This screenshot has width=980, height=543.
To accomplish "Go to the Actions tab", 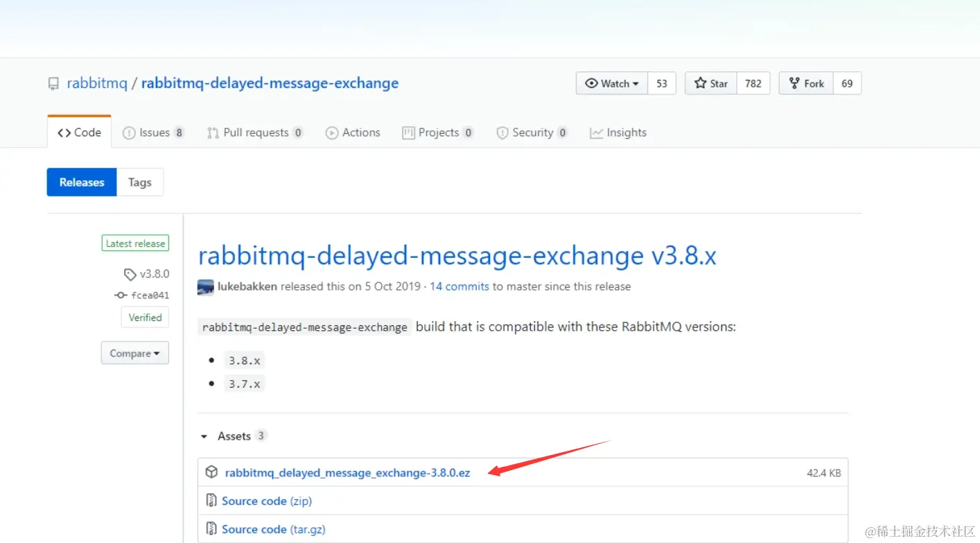I will click(353, 132).
